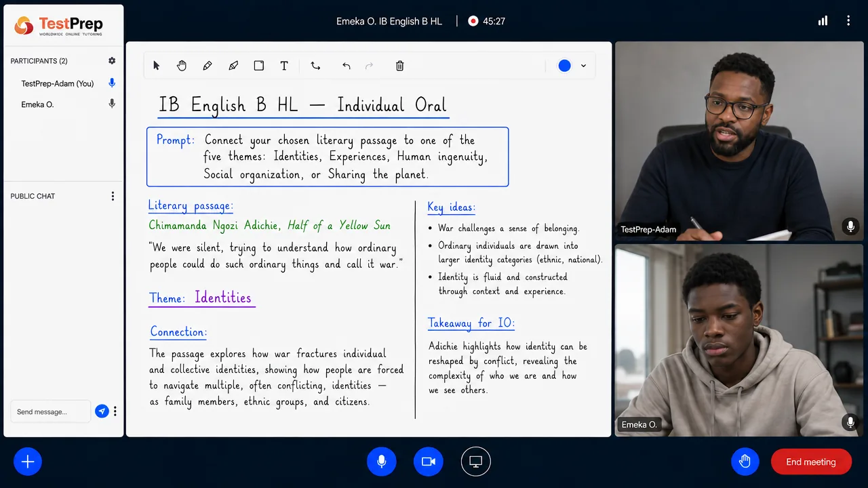This screenshot has height=488, width=868.
Task: Select Emeka O. in participants list
Action: [x=37, y=104]
